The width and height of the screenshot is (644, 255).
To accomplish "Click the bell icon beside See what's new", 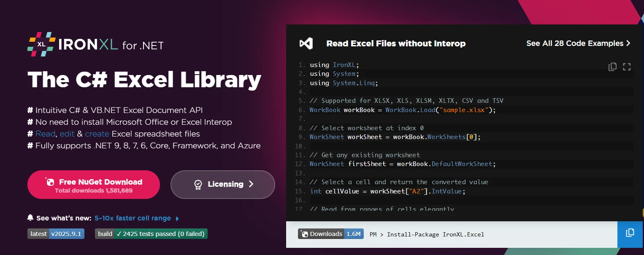I will click(30, 218).
